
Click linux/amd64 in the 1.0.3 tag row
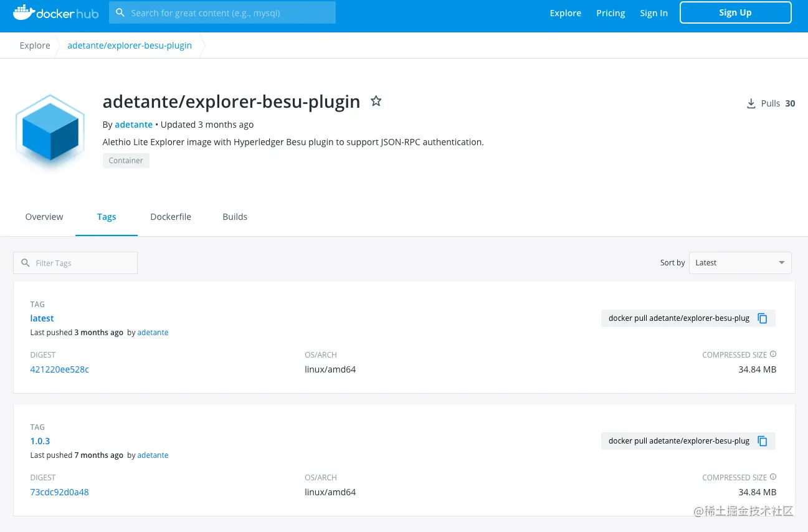coord(330,492)
